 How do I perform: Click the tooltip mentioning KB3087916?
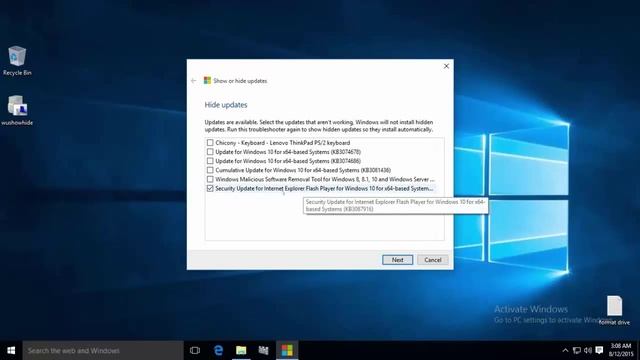click(x=396, y=205)
